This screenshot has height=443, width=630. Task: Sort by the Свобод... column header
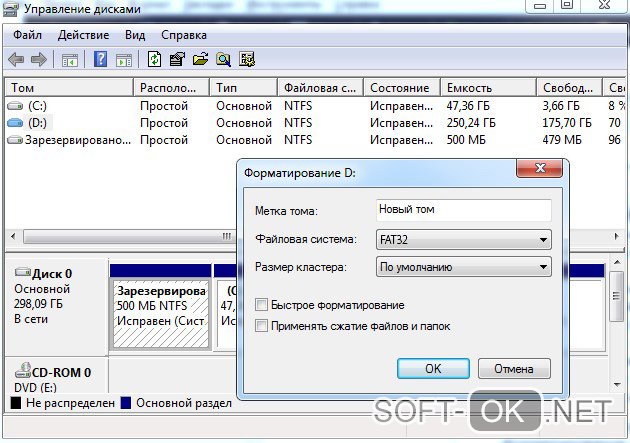(569, 88)
